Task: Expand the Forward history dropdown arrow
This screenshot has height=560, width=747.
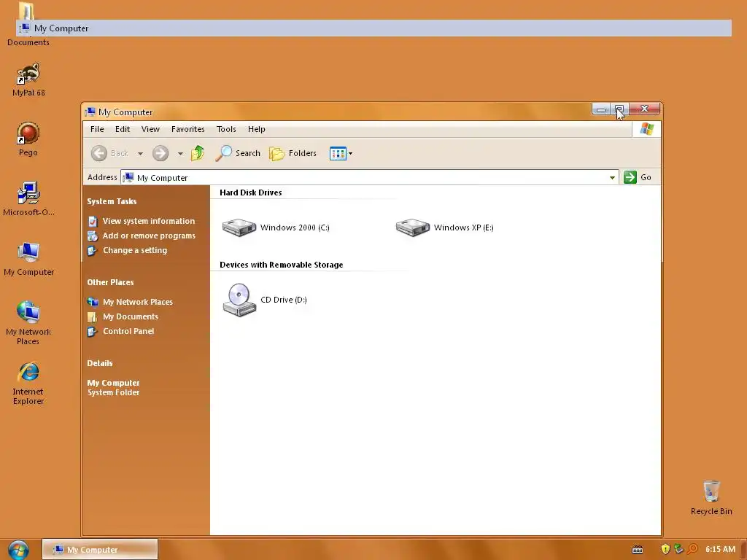Action: coord(180,154)
